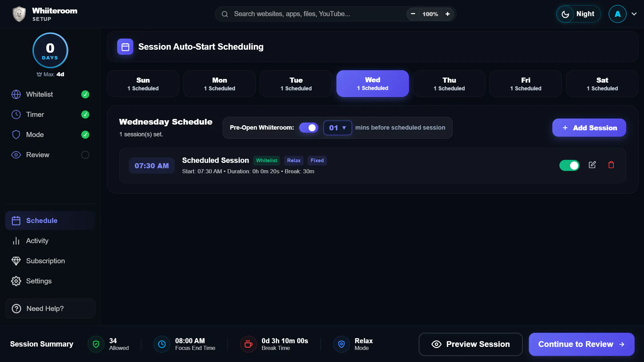This screenshot has height=362, width=644.
Task: Click the Need Help? button
Action: 50,309
